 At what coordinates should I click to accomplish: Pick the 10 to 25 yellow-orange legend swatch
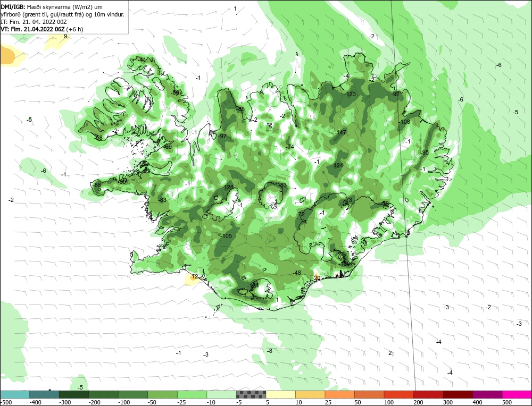click(310, 394)
